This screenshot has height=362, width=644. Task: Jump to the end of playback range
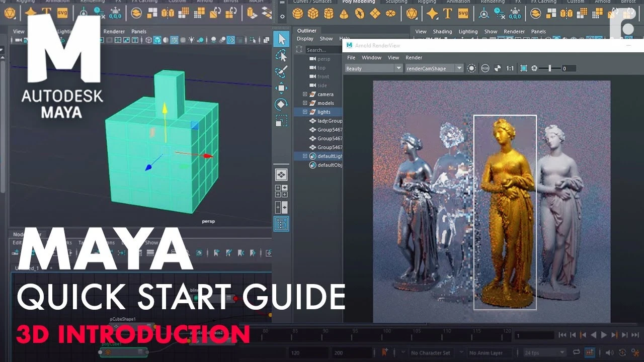(x=635, y=335)
